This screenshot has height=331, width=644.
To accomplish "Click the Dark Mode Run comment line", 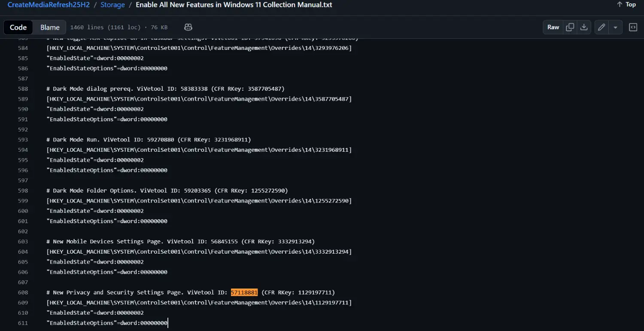I will point(149,140).
